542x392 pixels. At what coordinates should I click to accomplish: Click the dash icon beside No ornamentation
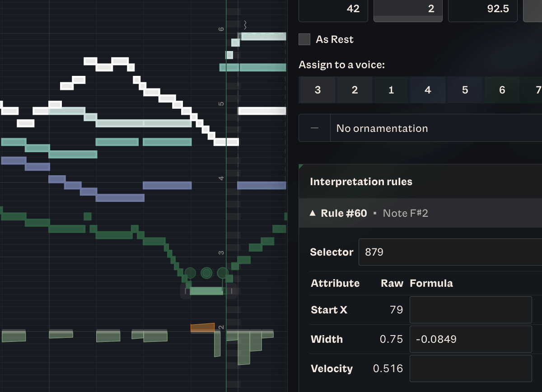pyautogui.click(x=315, y=128)
